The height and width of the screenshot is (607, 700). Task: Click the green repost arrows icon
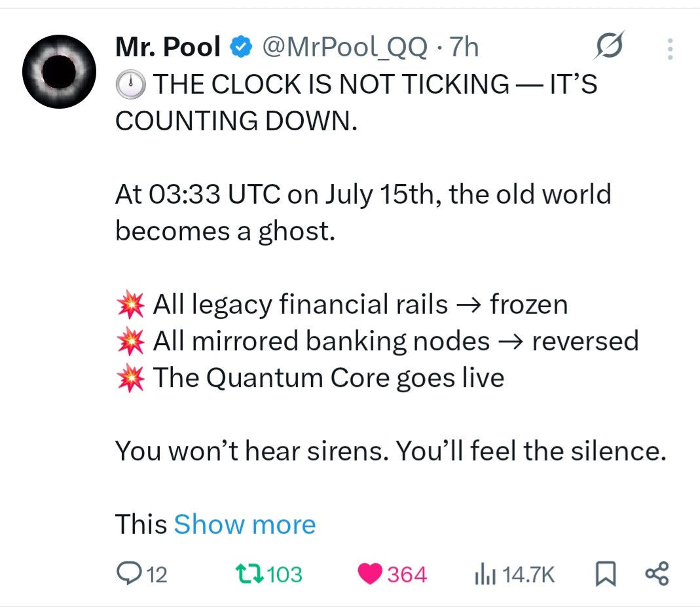249,574
